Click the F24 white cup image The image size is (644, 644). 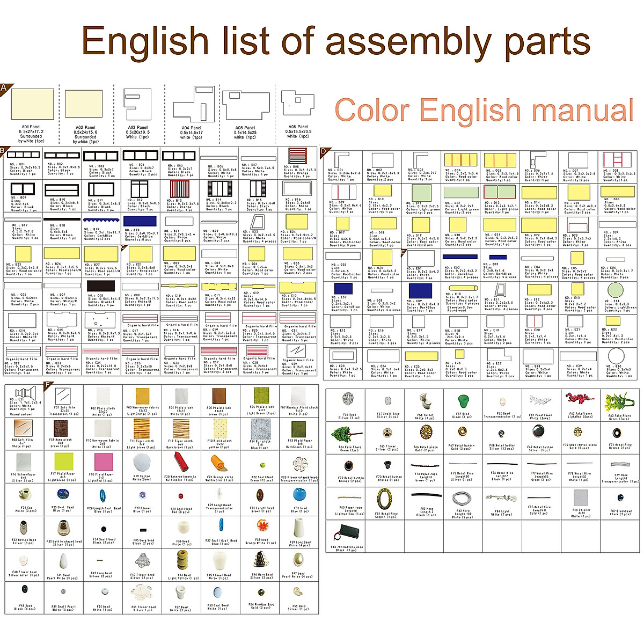click(x=25, y=495)
